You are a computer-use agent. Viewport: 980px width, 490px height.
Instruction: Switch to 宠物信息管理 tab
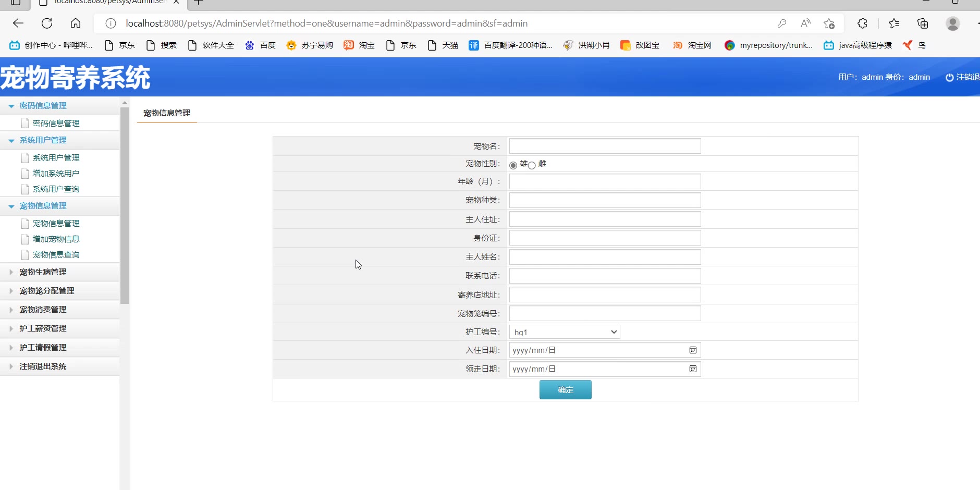167,113
